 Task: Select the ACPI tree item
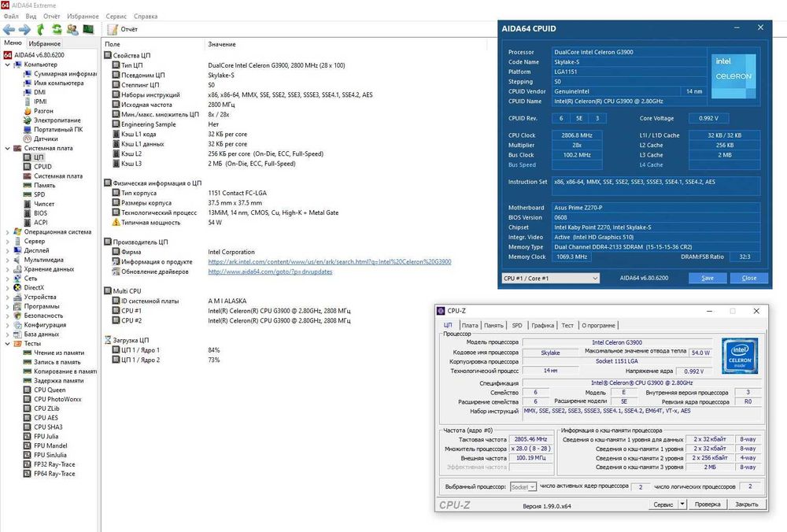pos(41,223)
